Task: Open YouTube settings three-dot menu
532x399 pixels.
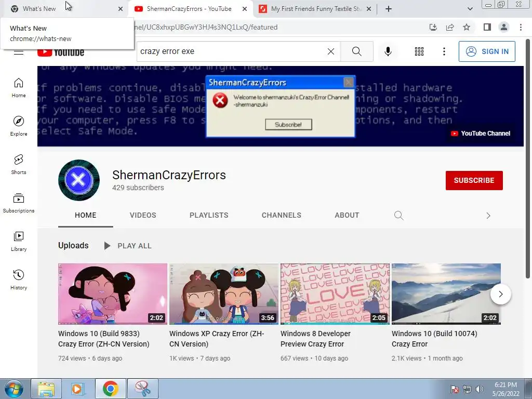Action: (x=444, y=51)
